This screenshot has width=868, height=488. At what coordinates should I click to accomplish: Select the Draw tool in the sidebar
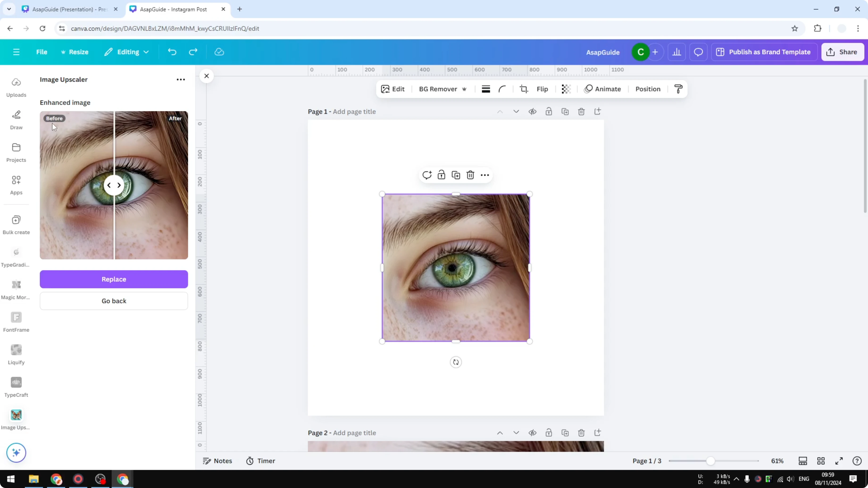click(16, 120)
